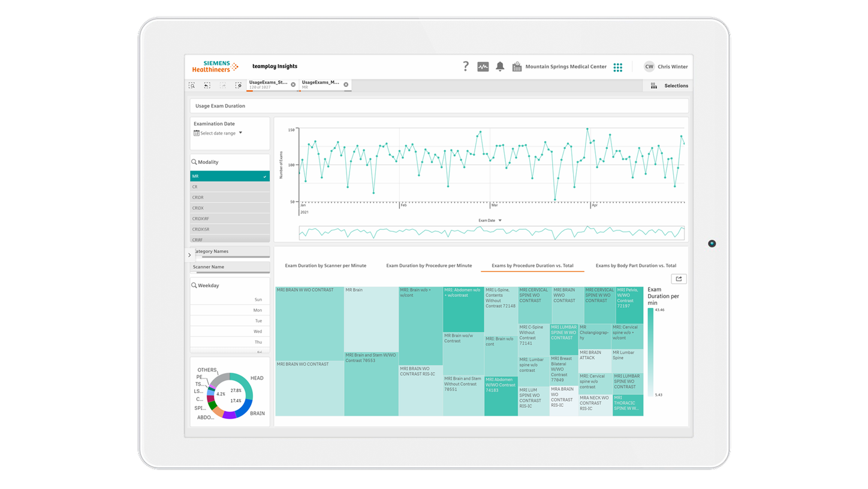Filter weekday to Thu
This screenshot has height=489, width=868.
point(230,342)
